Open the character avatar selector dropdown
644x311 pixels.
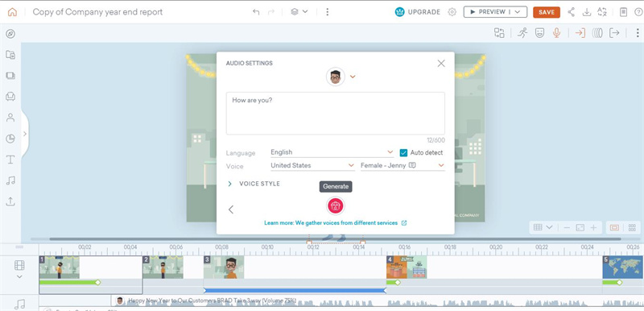(x=353, y=77)
